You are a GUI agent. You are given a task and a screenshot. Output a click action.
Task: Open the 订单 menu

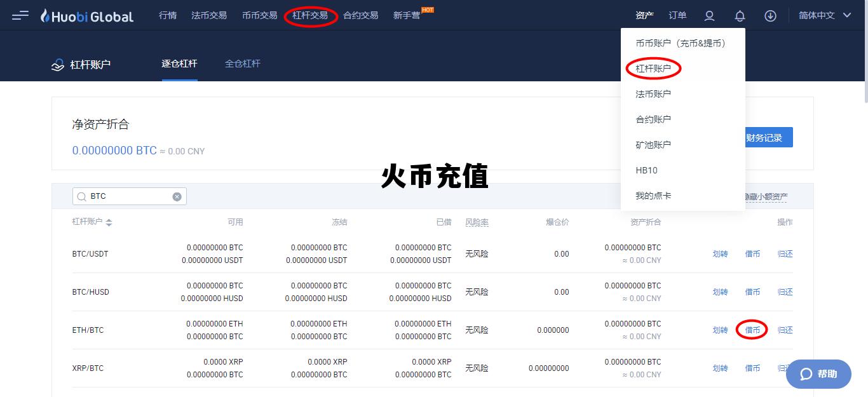point(677,15)
